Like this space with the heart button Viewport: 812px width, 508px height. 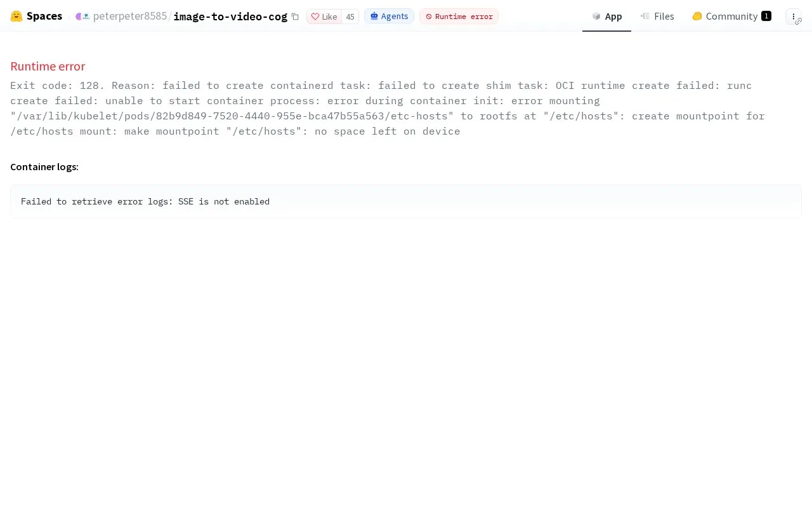pos(324,17)
